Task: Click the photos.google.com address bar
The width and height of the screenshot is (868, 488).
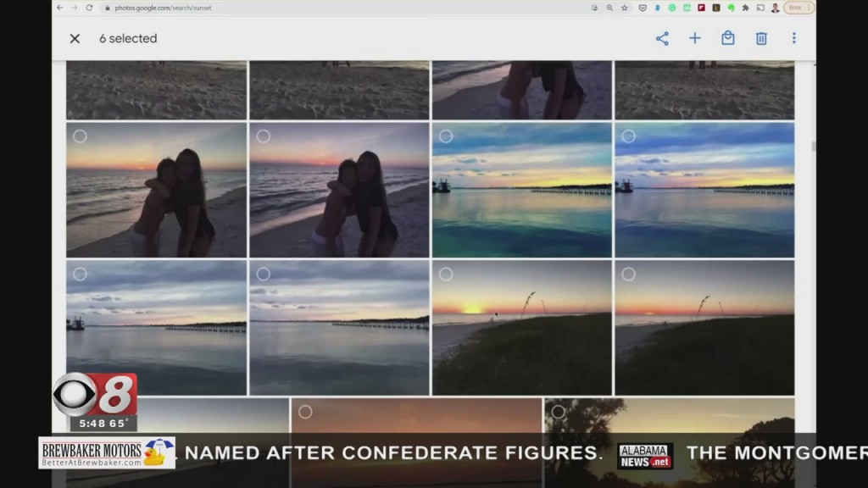Action: (x=339, y=8)
